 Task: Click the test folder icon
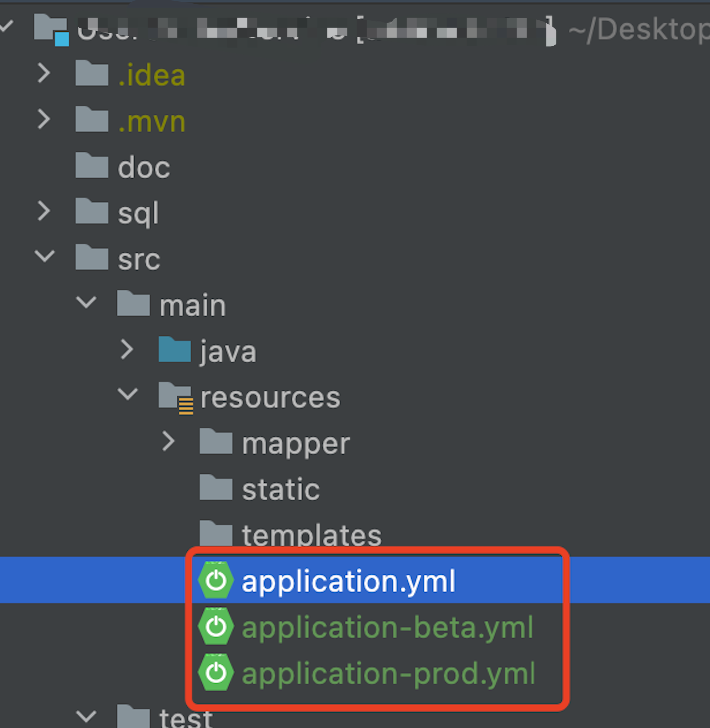[133, 717]
